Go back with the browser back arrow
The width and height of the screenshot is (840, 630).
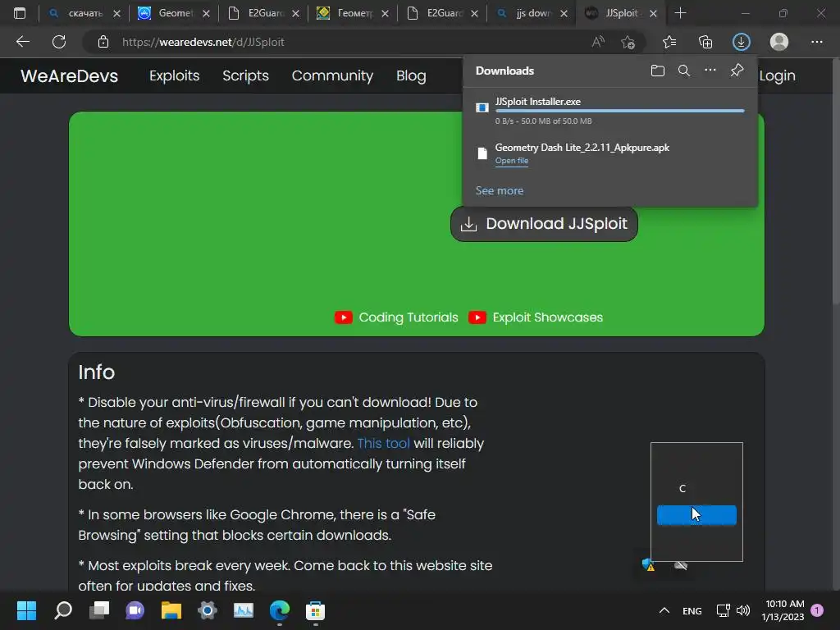point(22,42)
